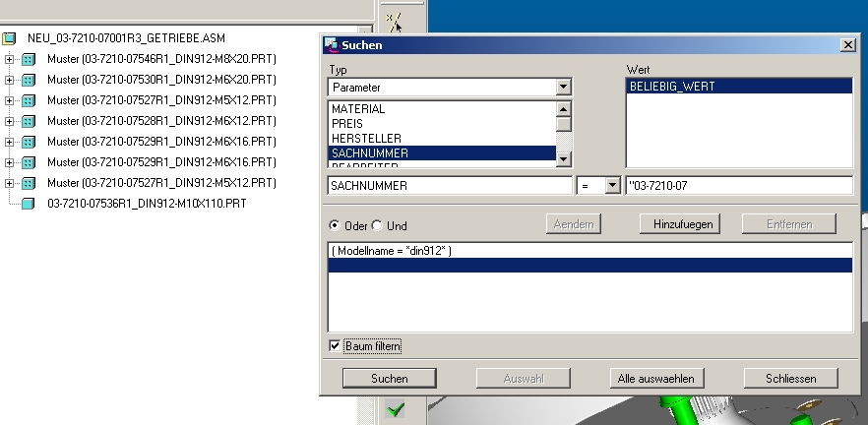Select HERSTELLER in the parameter list
868x425 pixels.
point(442,139)
